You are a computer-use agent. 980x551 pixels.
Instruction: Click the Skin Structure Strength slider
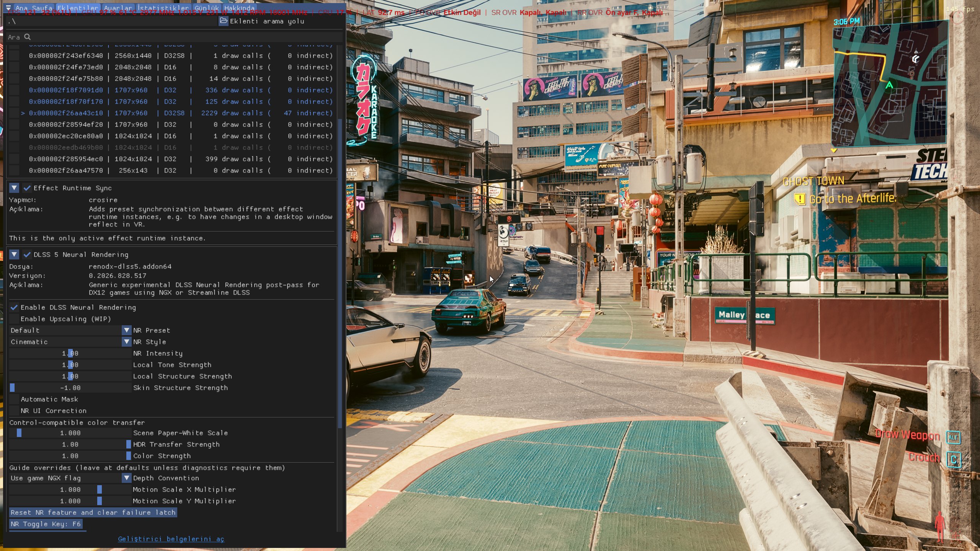[x=70, y=388]
